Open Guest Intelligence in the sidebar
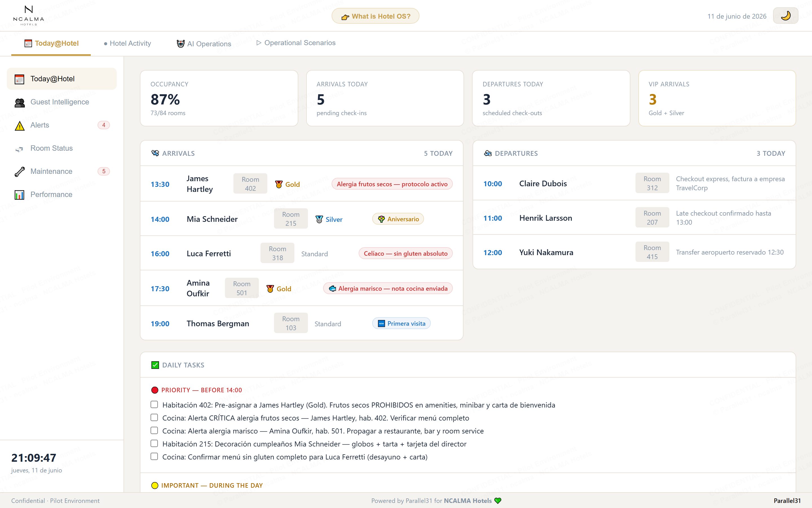The image size is (812, 508). (x=62, y=102)
